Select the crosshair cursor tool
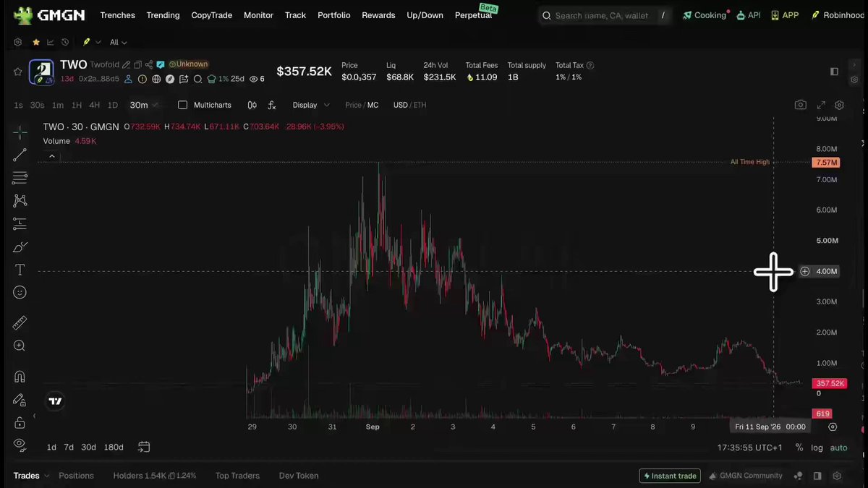The width and height of the screenshot is (868, 488). coord(20,132)
